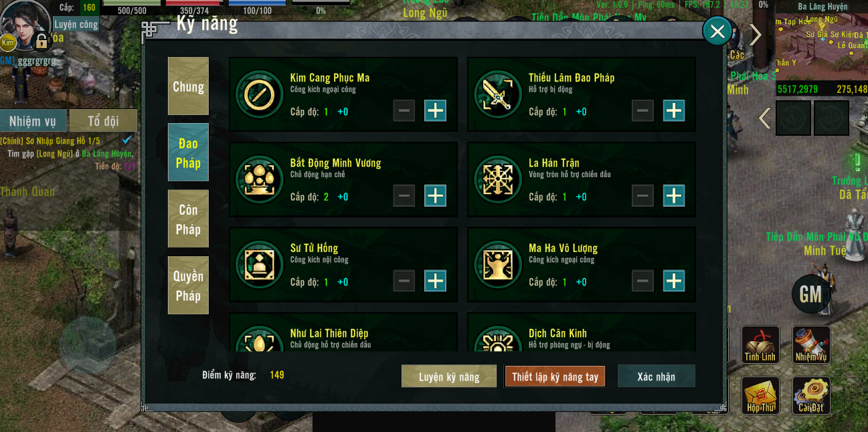Switch to the Côn Pháp skill tab
The width and height of the screenshot is (868, 432).
(x=188, y=219)
